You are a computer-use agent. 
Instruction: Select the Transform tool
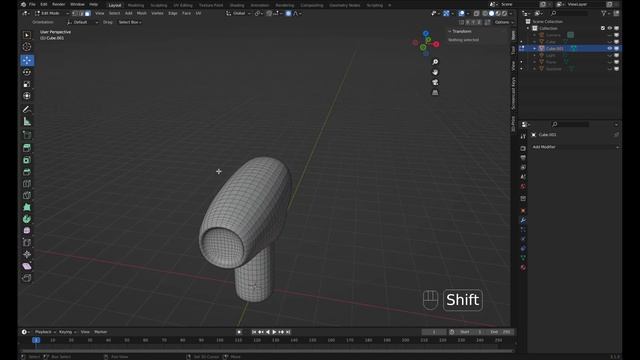tap(27, 96)
